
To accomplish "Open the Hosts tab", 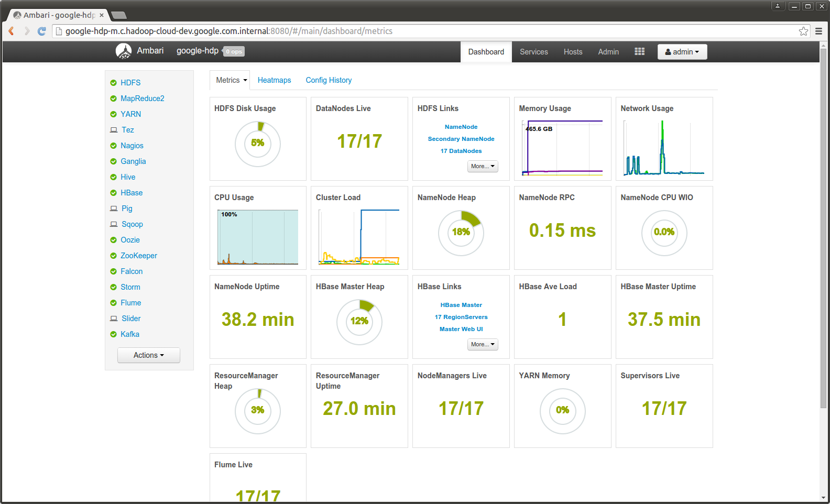I will pyautogui.click(x=573, y=52).
